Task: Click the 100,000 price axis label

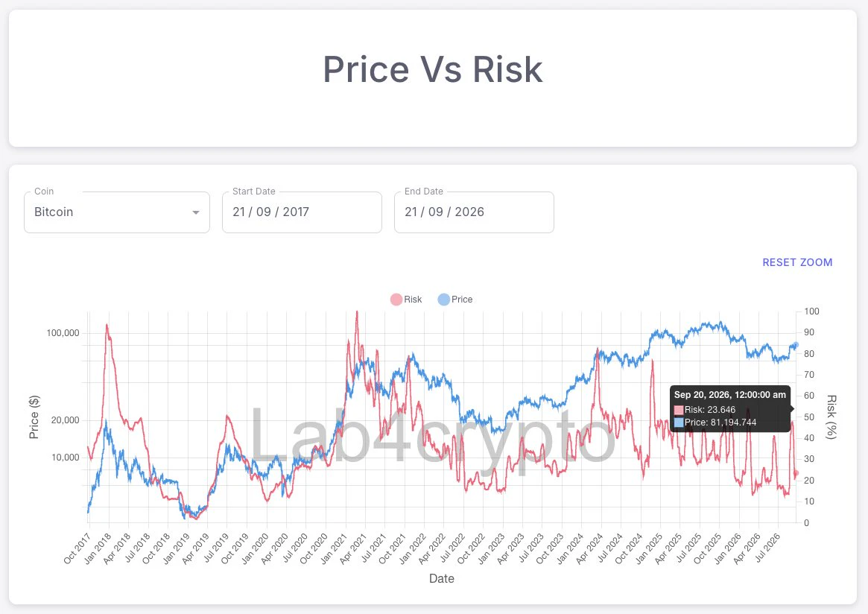Action: (x=63, y=333)
